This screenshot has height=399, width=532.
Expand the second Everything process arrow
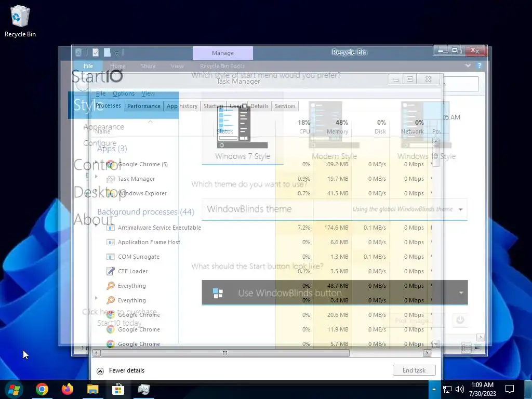point(96,298)
